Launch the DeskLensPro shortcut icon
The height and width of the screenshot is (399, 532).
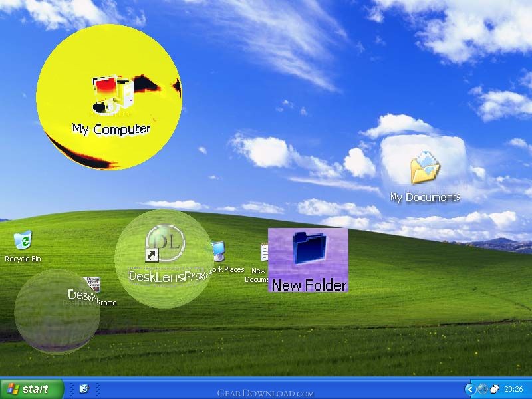165,243
